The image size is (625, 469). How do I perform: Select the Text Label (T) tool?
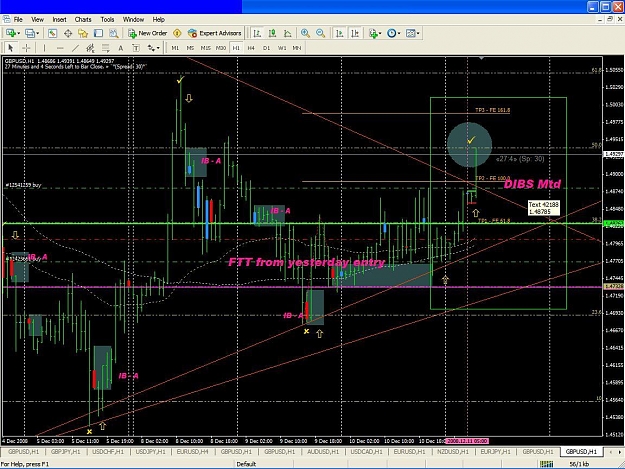click(x=136, y=48)
